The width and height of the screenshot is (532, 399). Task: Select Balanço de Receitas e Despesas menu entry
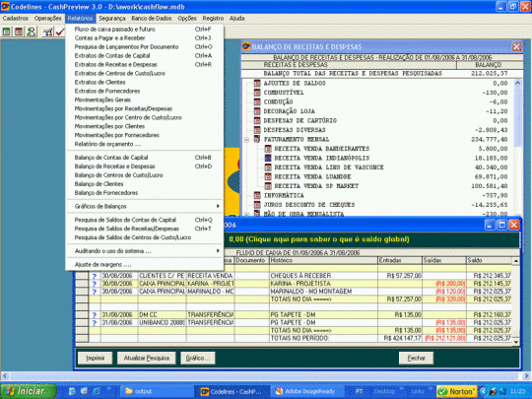click(x=145, y=166)
